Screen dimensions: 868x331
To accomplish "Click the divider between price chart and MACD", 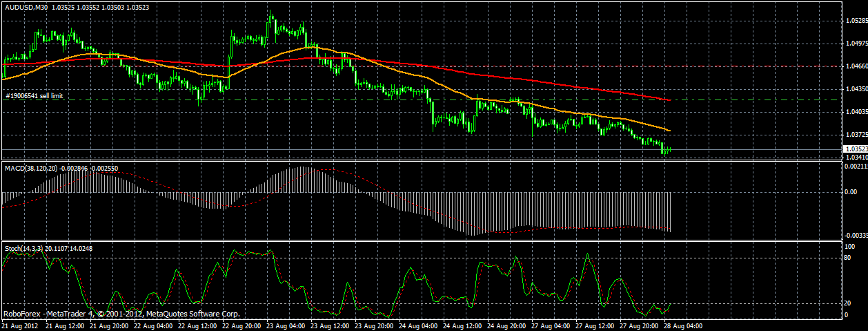I will [x=421, y=162].
